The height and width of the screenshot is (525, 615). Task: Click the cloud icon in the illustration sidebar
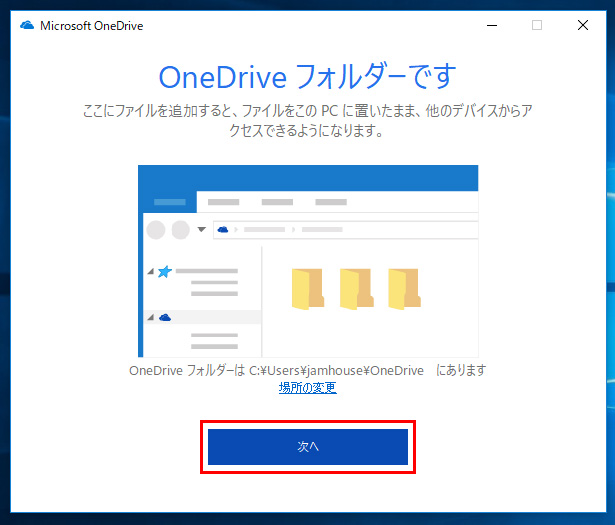point(164,317)
